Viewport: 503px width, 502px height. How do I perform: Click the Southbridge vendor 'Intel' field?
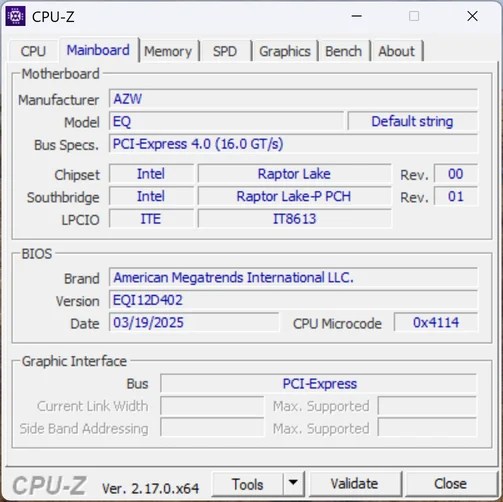[151, 196]
